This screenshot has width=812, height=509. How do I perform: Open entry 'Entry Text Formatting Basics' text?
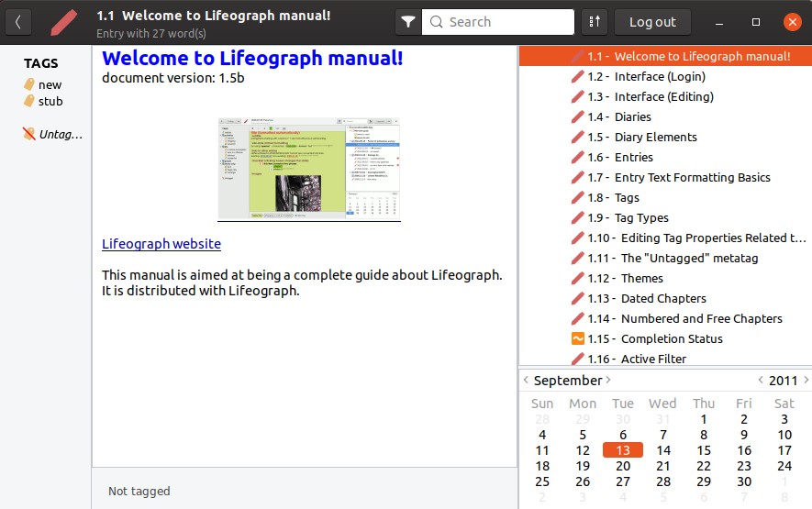pos(693,178)
